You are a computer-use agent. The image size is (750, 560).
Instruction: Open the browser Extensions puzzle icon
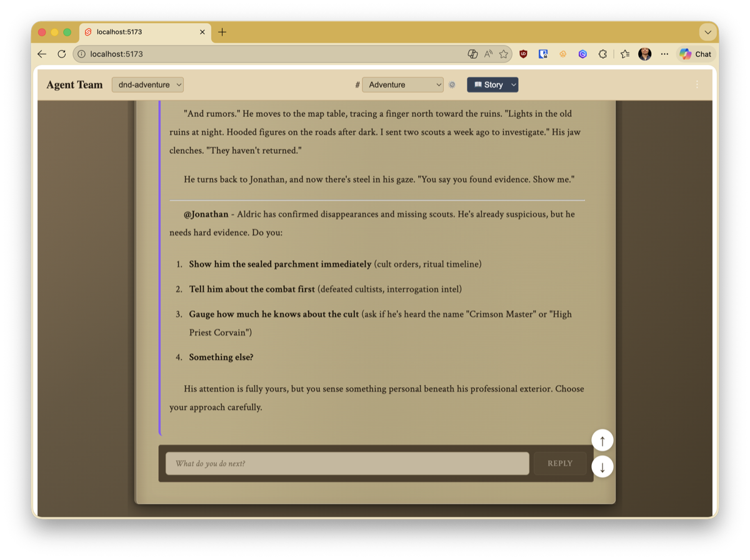602,54
